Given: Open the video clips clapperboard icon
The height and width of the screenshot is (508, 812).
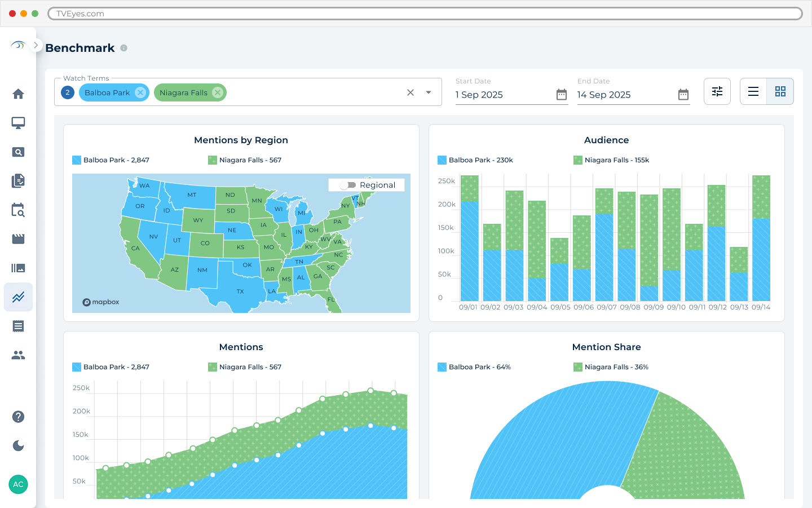Looking at the screenshot, I should coord(18,239).
